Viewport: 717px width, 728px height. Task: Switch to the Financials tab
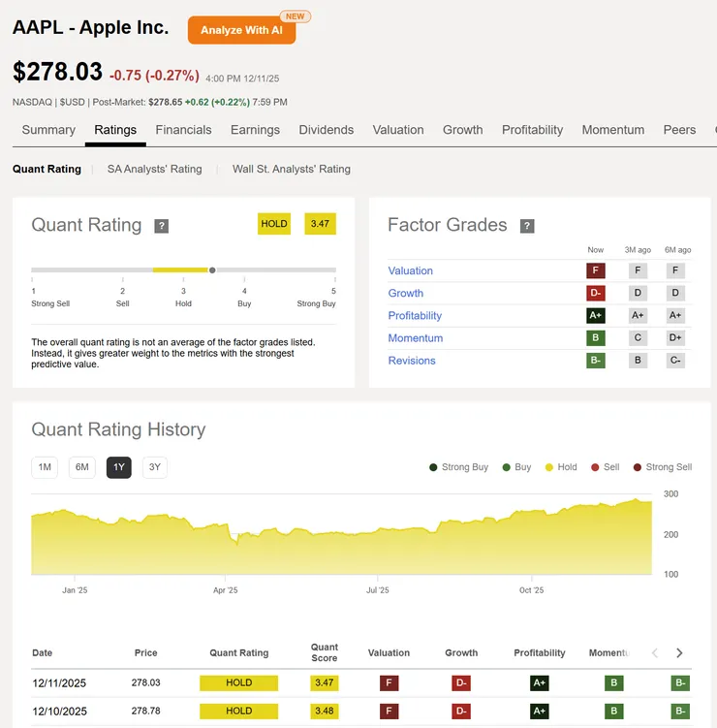point(183,130)
